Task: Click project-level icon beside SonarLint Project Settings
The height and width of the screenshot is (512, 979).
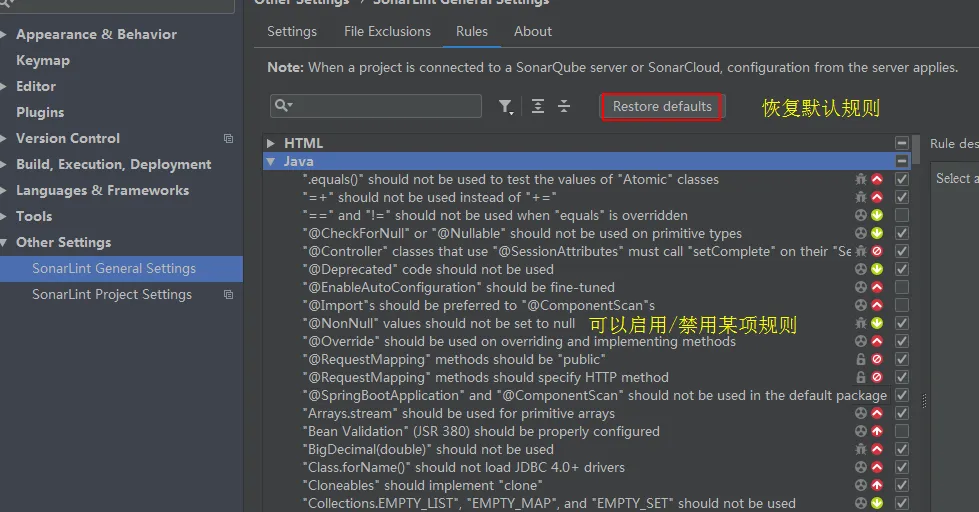Action: click(x=229, y=295)
